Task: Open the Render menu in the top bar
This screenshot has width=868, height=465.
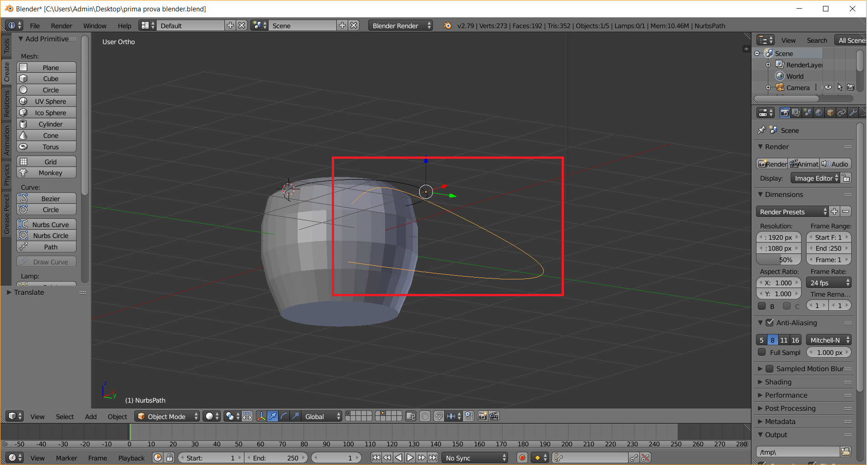Action: coord(61,25)
